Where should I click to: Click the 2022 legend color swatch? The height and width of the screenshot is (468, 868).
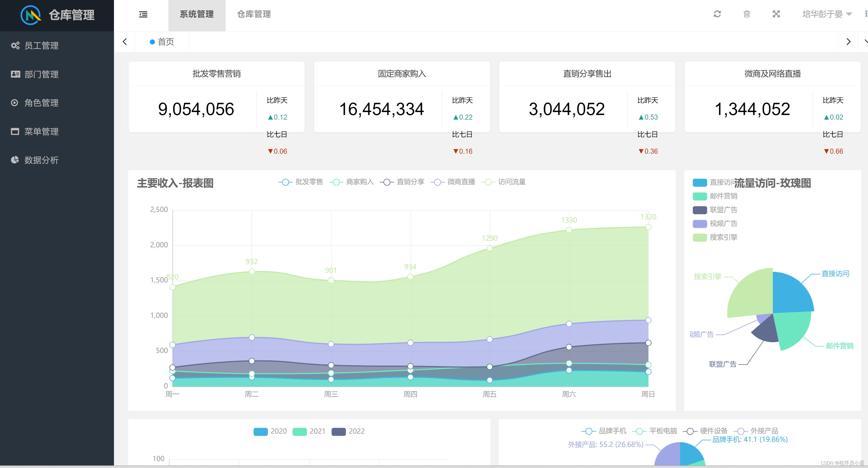tap(338, 431)
